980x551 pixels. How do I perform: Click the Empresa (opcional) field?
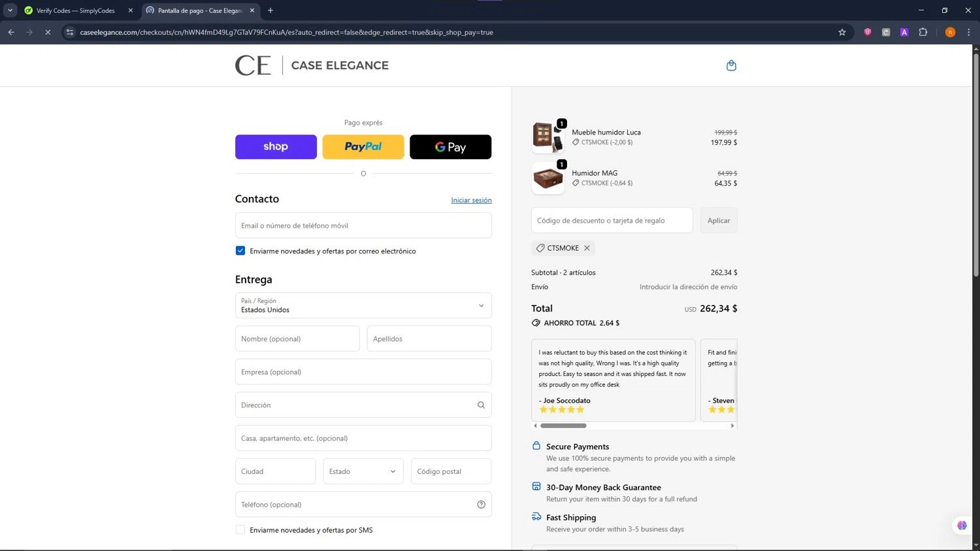(x=363, y=372)
